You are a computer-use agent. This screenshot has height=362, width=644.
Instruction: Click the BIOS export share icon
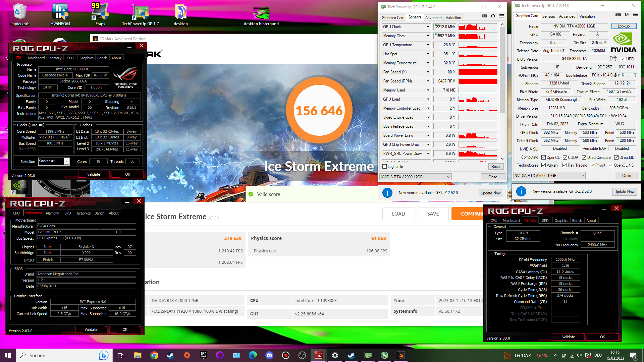point(613,59)
